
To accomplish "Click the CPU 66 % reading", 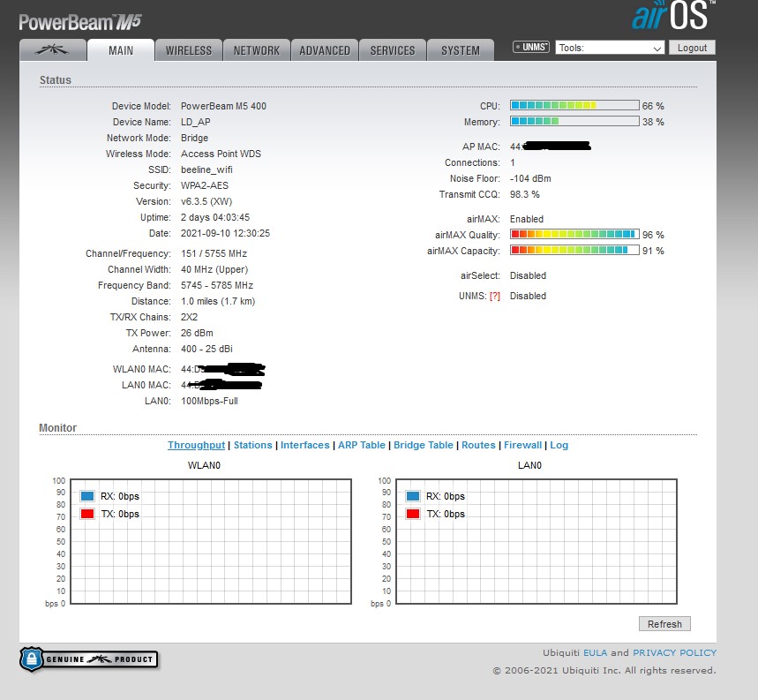I will point(653,106).
